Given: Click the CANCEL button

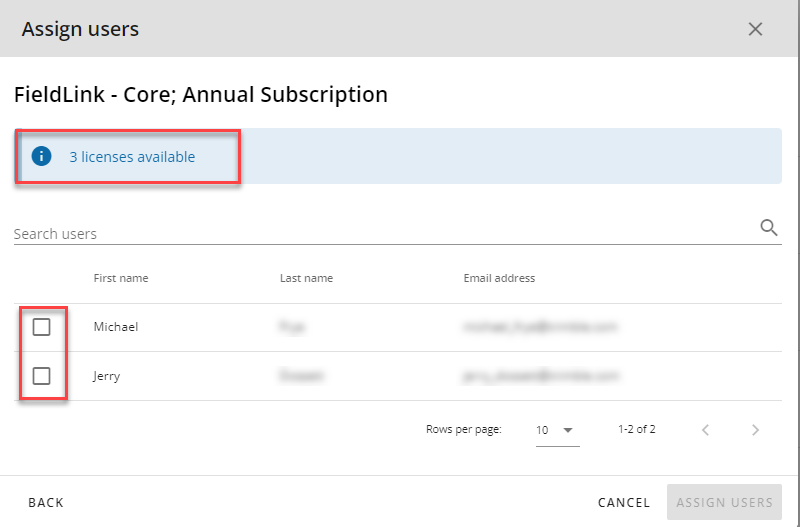Looking at the screenshot, I should (x=624, y=503).
